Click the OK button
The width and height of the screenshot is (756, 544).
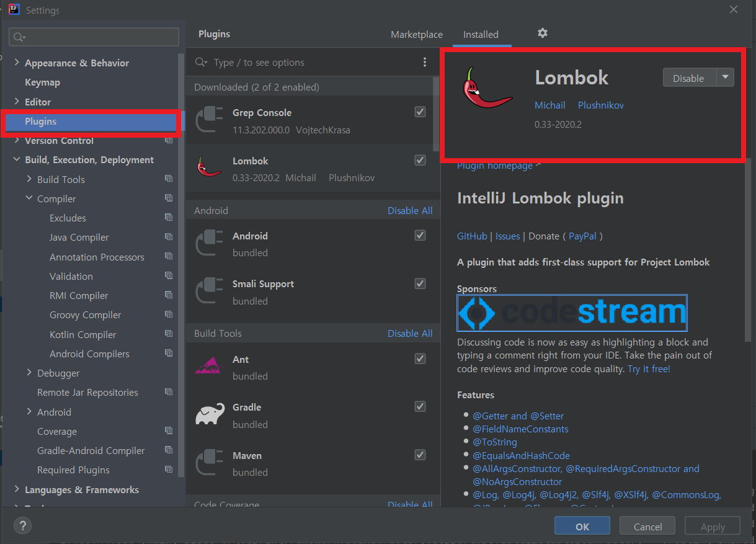pyautogui.click(x=582, y=526)
